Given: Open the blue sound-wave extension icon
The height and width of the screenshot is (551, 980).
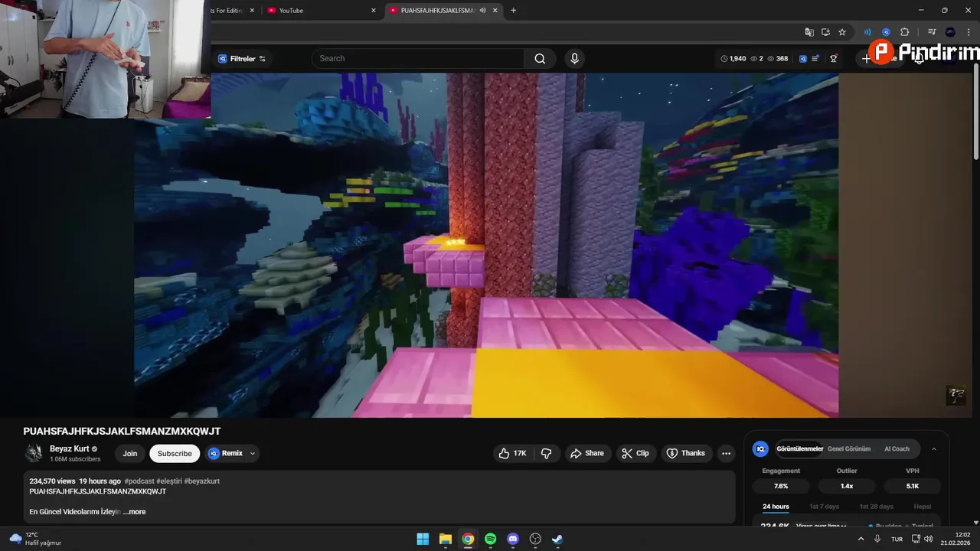Looking at the screenshot, I should coord(867,32).
